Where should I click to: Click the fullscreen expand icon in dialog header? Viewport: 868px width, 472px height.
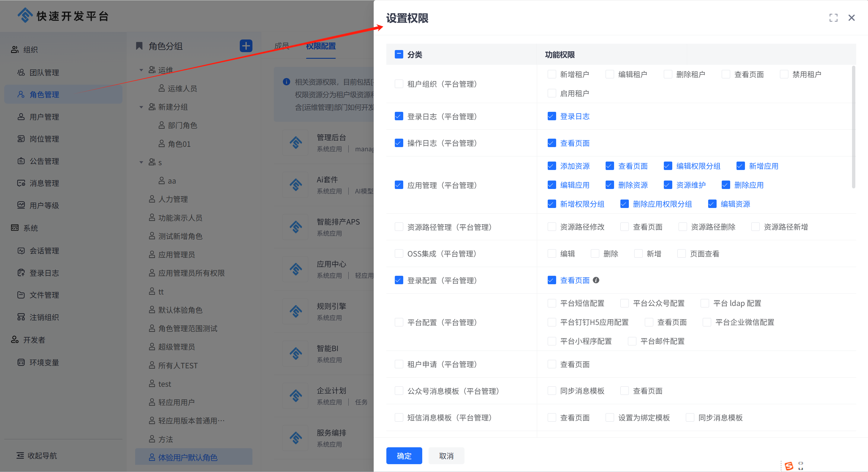pos(833,18)
